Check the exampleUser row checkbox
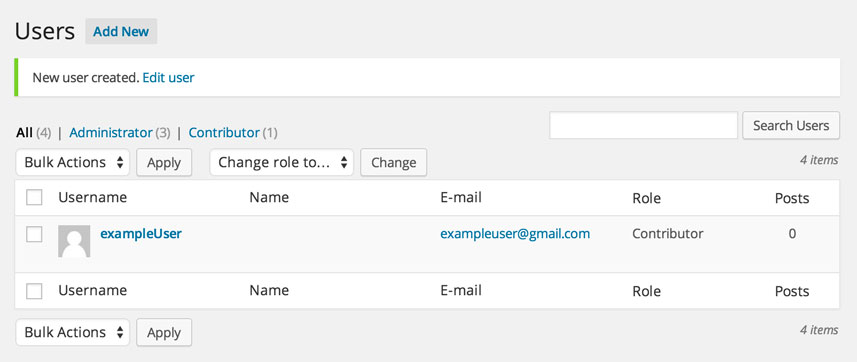Image resolution: width=857 pixels, height=362 pixels. coord(34,234)
